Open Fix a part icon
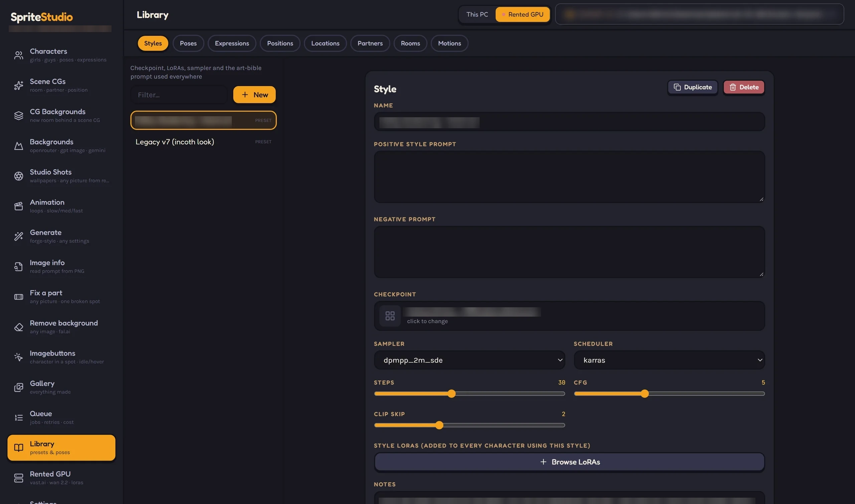This screenshot has height=504, width=855. (x=19, y=297)
